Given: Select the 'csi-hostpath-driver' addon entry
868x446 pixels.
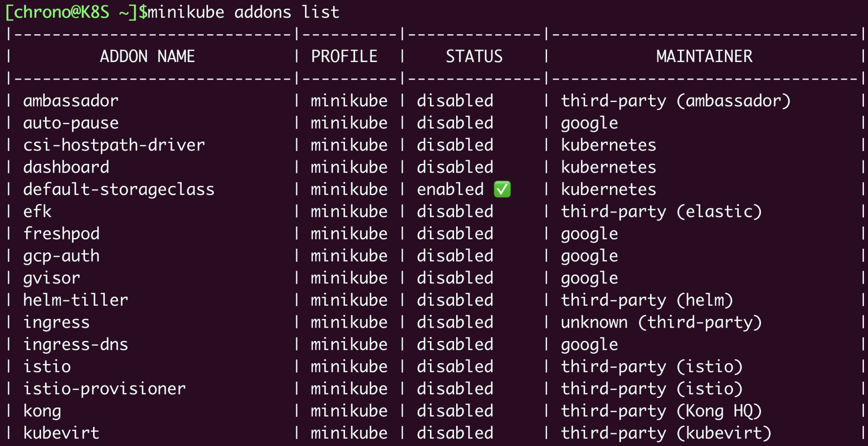Looking at the screenshot, I should 114,145.
